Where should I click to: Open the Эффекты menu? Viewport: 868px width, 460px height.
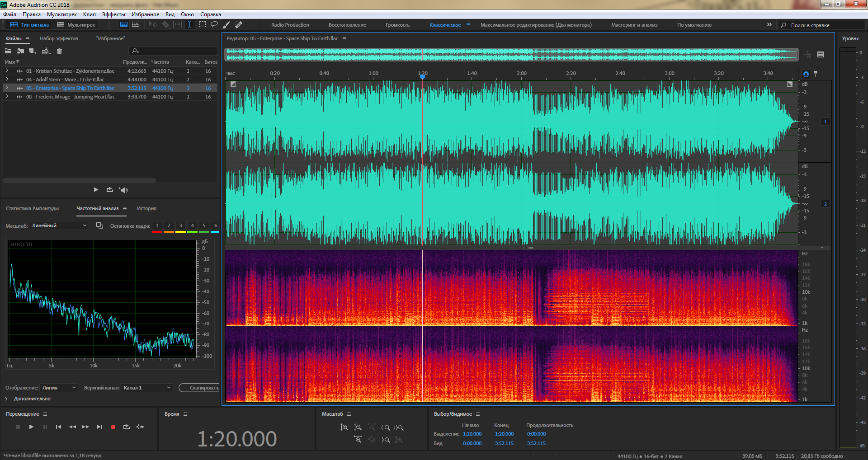click(113, 14)
